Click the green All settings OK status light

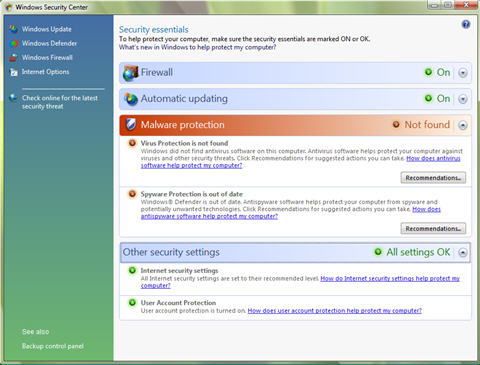(x=378, y=252)
